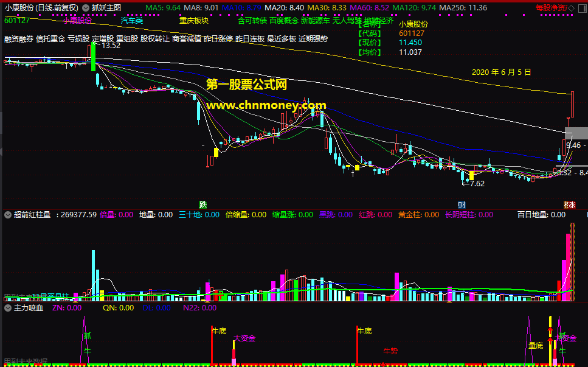The height and width of the screenshot is (367, 588).
Task: Click the N22: 0.00 readout
Action: [200, 308]
